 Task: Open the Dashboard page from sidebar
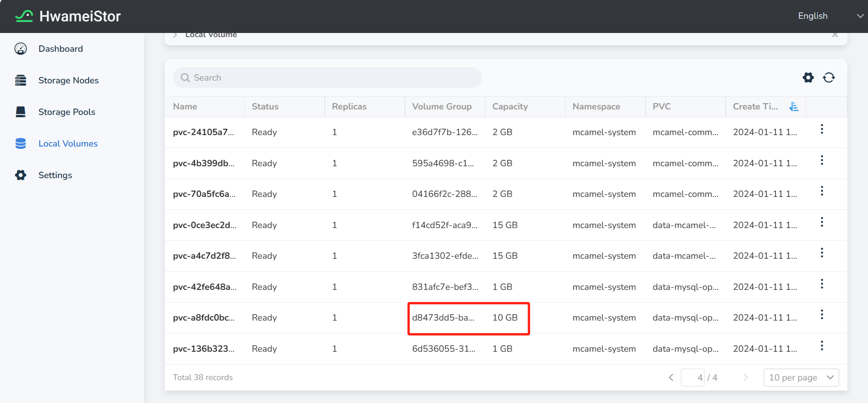click(60, 49)
